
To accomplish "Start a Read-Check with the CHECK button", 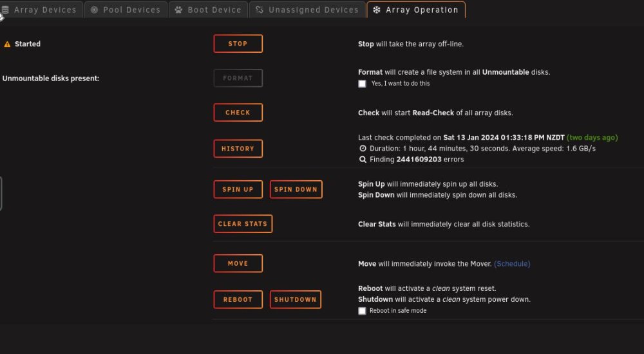I will [238, 113].
